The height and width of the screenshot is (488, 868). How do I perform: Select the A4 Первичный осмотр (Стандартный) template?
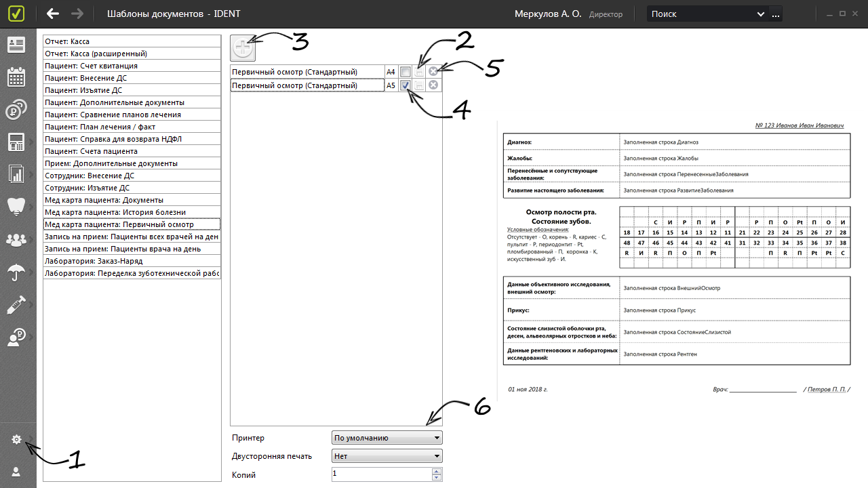point(307,71)
